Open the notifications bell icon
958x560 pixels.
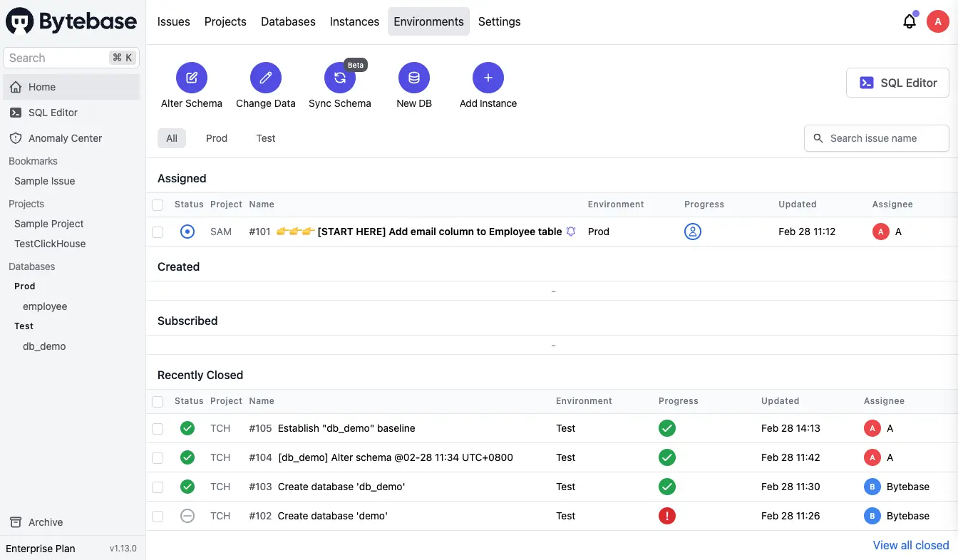click(910, 21)
